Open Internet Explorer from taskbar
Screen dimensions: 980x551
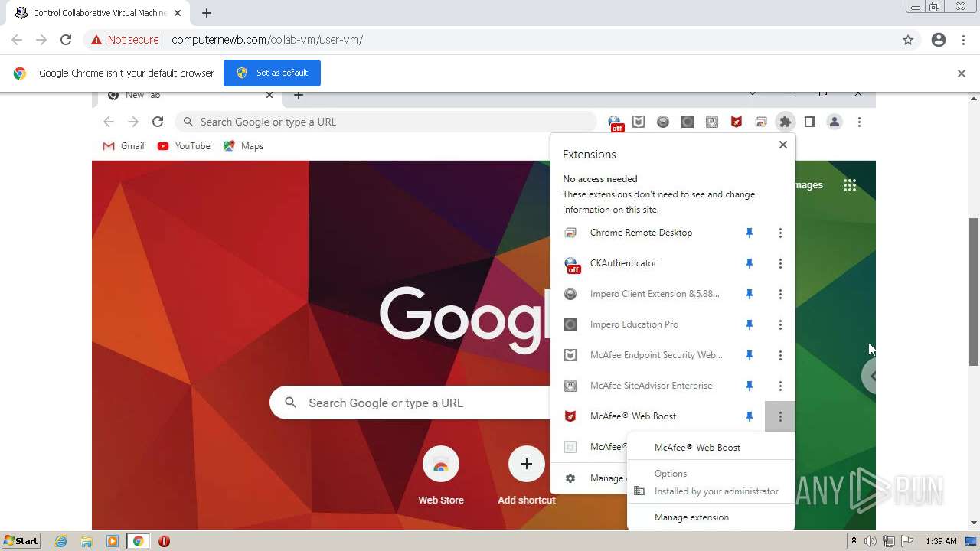click(x=61, y=541)
